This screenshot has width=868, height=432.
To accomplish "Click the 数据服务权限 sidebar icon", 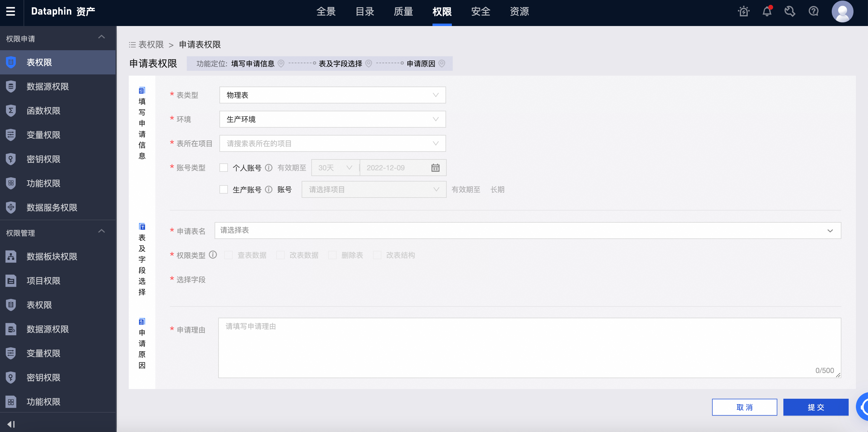I will point(11,208).
